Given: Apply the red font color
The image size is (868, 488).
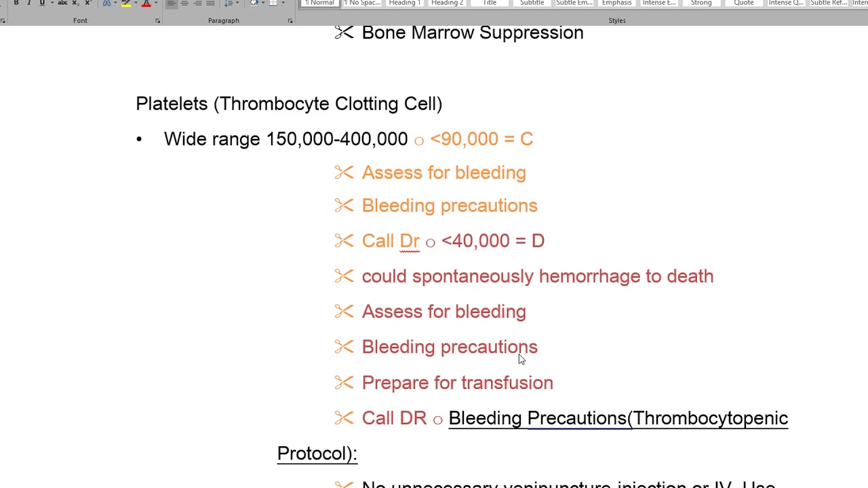Looking at the screenshot, I should click(146, 3).
